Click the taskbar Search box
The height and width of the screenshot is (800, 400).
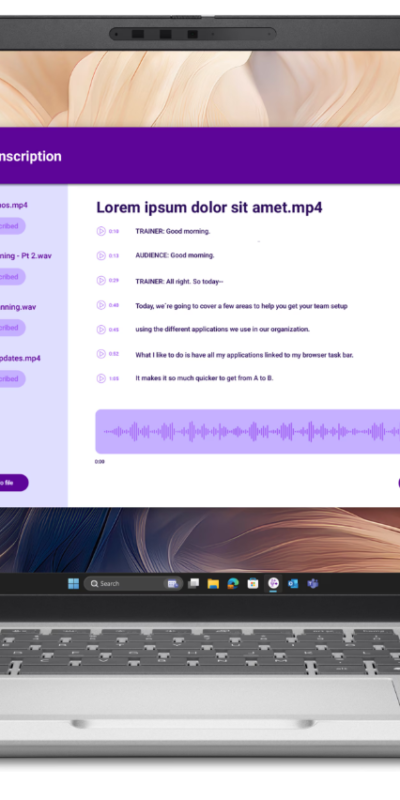pyautogui.click(x=133, y=583)
